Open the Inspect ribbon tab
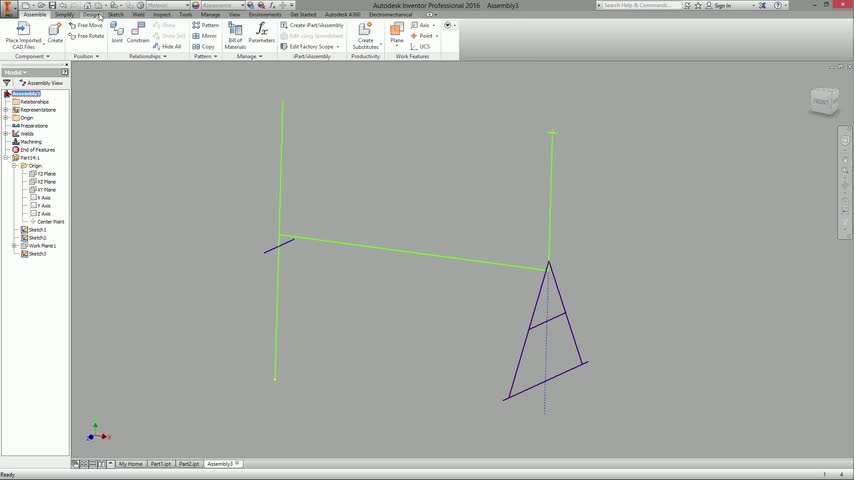The image size is (854, 480). (161, 15)
